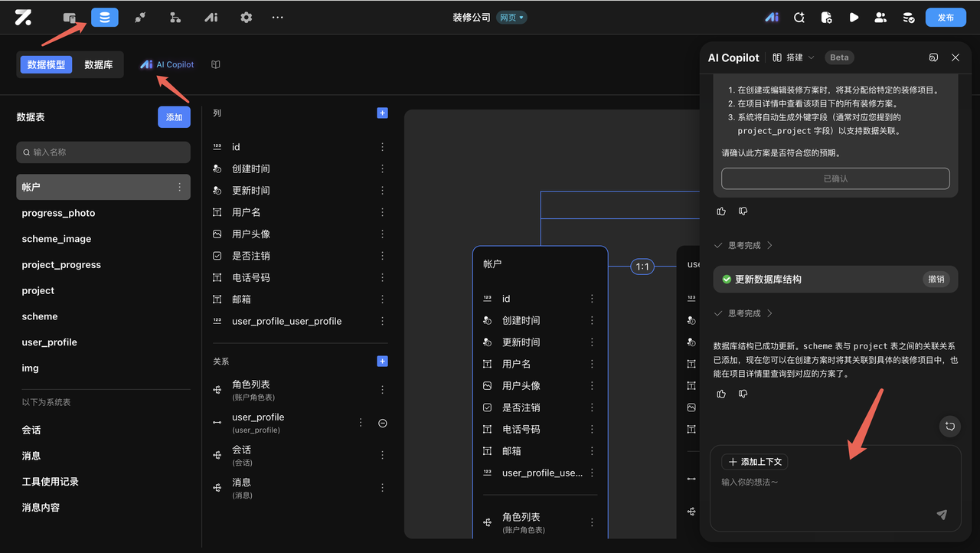Open options menu for the 帐户 table
This screenshot has width=980, height=553.
(180, 187)
